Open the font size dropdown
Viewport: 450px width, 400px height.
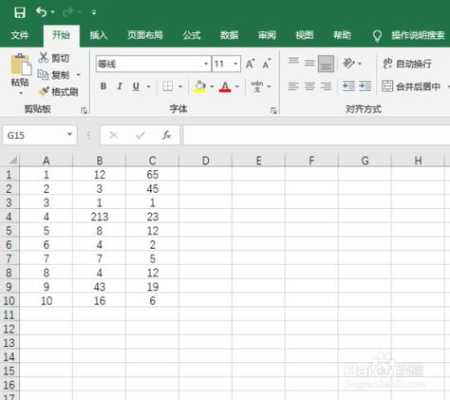click(x=235, y=64)
